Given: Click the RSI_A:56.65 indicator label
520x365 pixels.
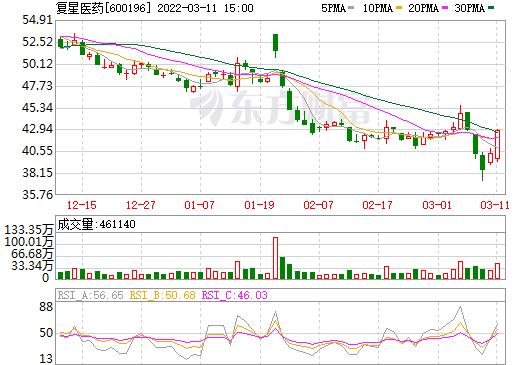Looking at the screenshot, I should coord(91,295).
